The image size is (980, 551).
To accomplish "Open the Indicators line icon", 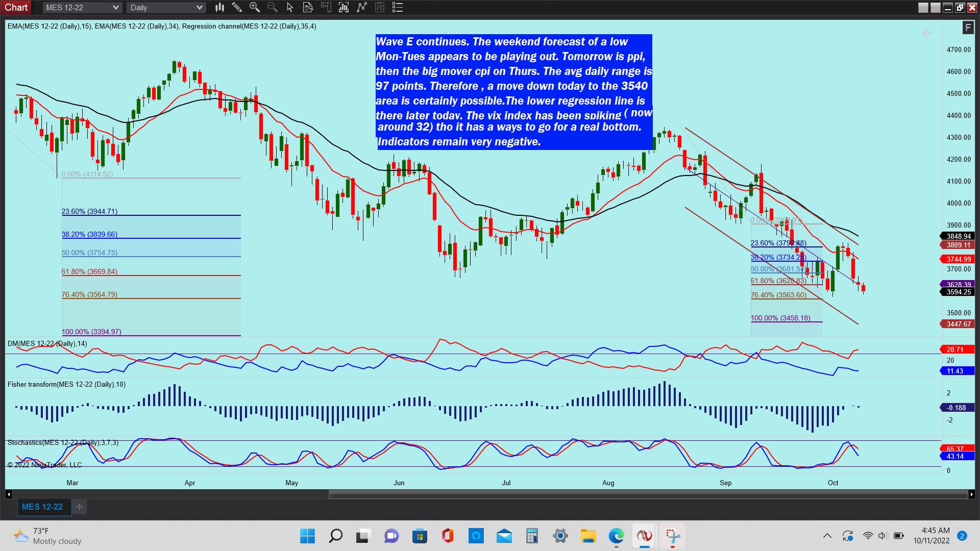I will 362,7.
